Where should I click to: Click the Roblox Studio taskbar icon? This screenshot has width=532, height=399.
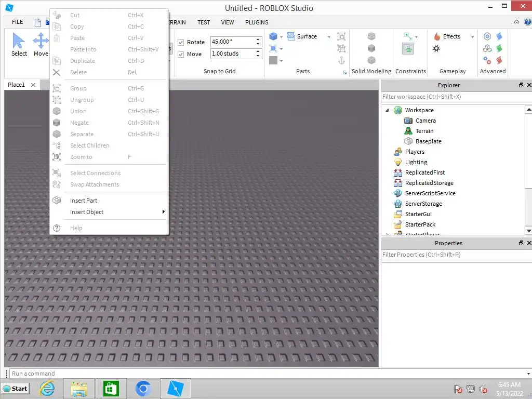(x=176, y=389)
